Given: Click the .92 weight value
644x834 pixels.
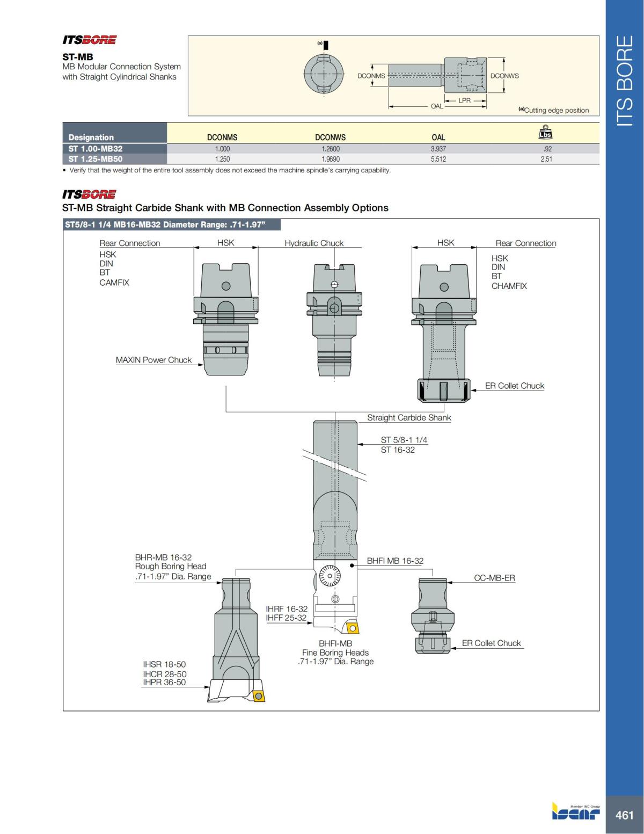Looking at the screenshot, I should [x=547, y=149].
